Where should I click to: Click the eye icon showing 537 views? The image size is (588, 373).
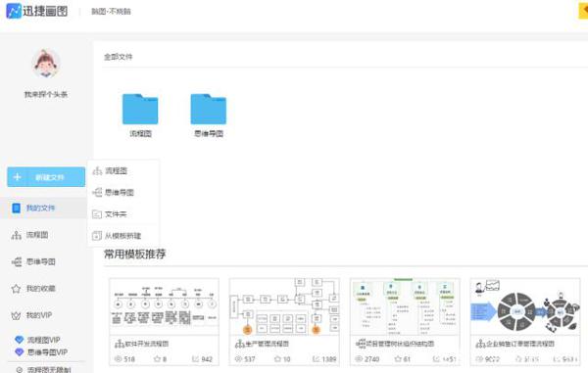click(238, 358)
